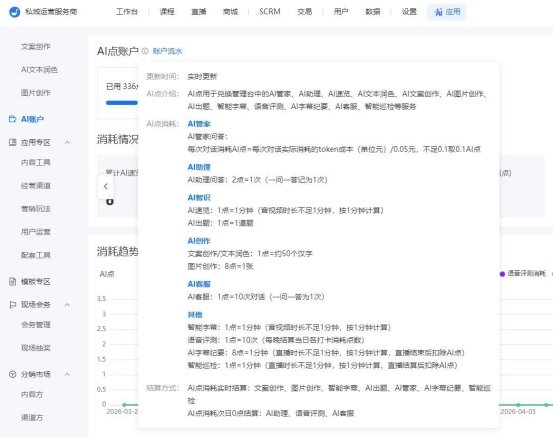Open the 工作台 top menu
This screenshot has height=437, width=553.
(x=127, y=12)
